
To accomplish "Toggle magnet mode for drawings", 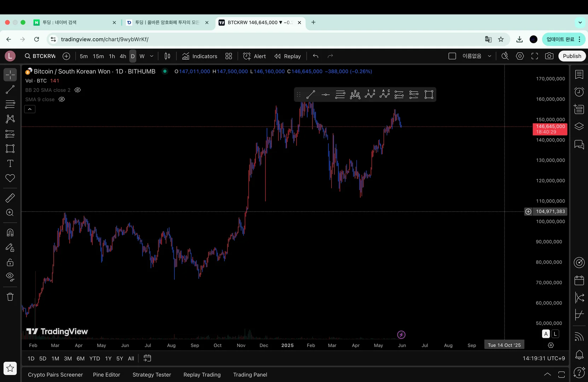I will click(10, 233).
